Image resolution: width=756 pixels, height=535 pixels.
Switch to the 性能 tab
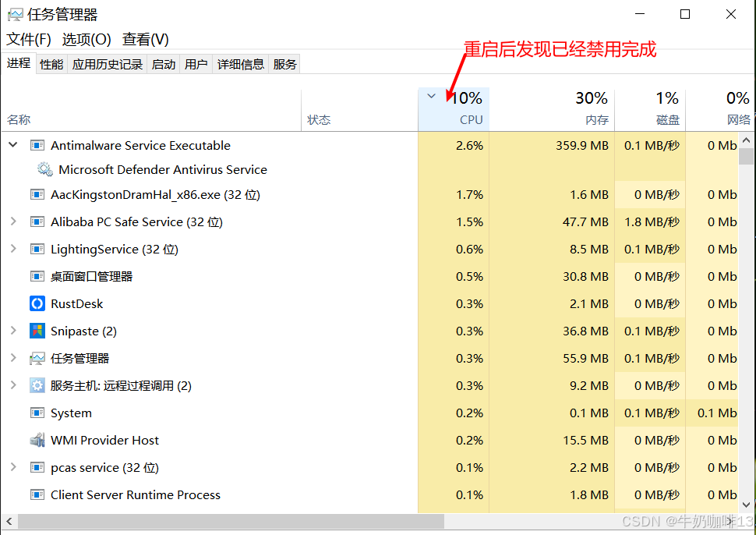[51, 64]
